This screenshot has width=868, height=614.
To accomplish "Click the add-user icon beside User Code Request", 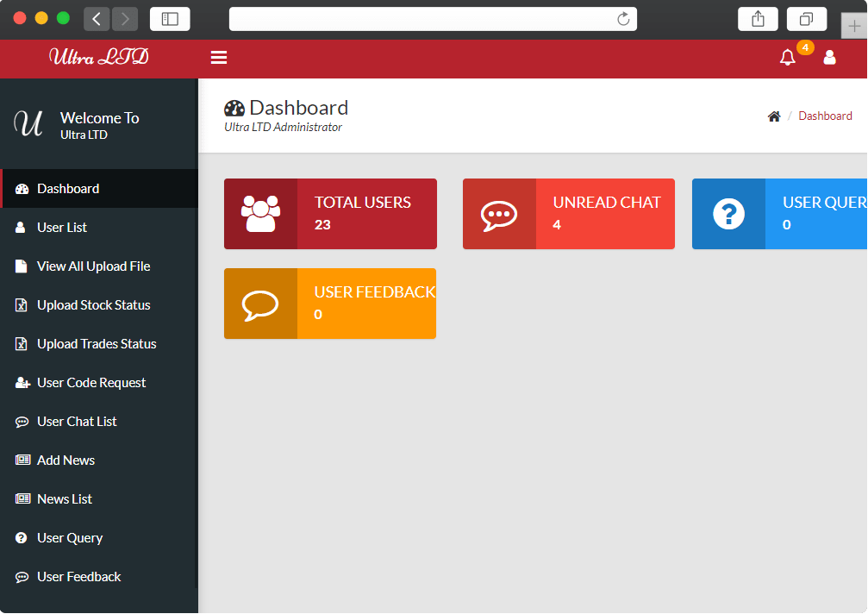I will pos(22,383).
